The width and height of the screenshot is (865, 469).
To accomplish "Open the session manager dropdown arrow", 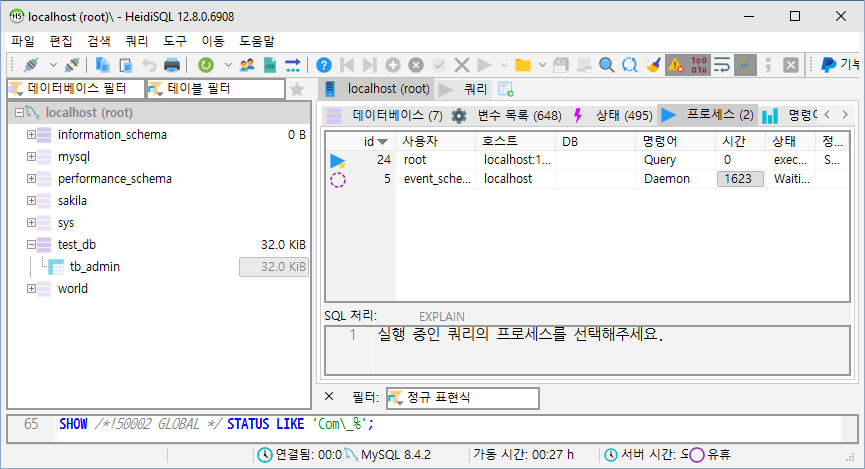I will pos(53,65).
